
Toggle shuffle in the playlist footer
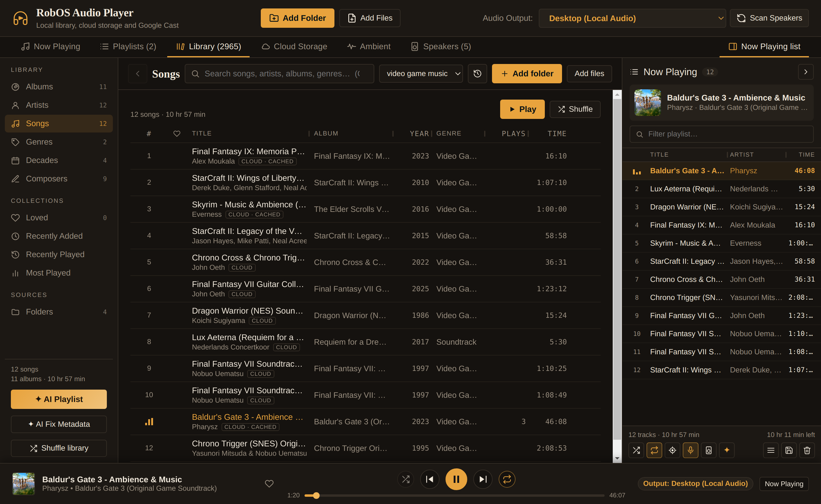click(x=636, y=450)
